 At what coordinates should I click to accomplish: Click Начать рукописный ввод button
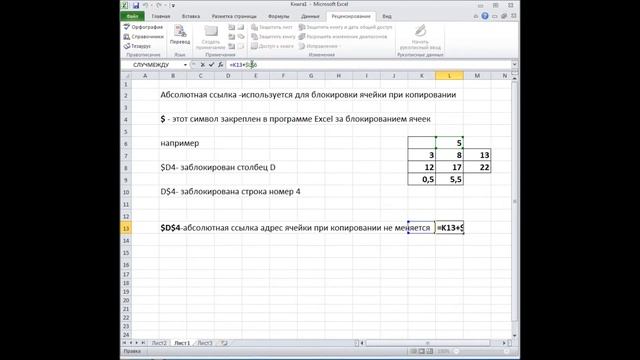420,37
